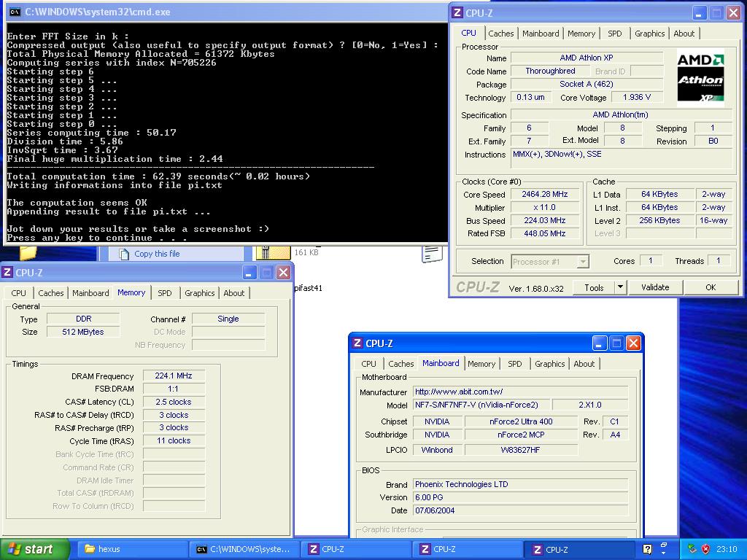The height and width of the screenshot is (560, 747).
Task: Click the third CPU-Z taskbar button
Action: click(x=580, y=549)
